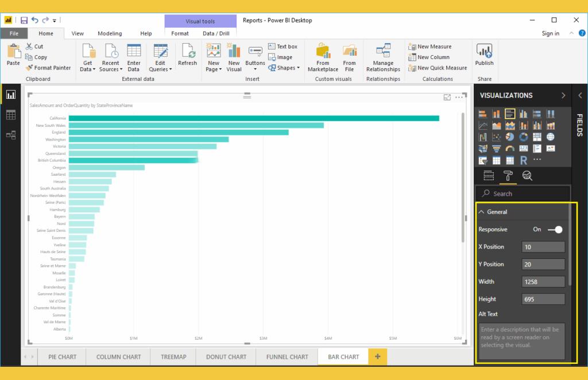
Task: Choose the donut chart visualization icon
Action: point(524,137)
